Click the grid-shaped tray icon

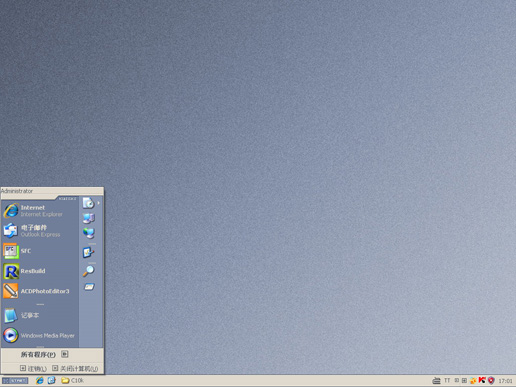[464, 380]
